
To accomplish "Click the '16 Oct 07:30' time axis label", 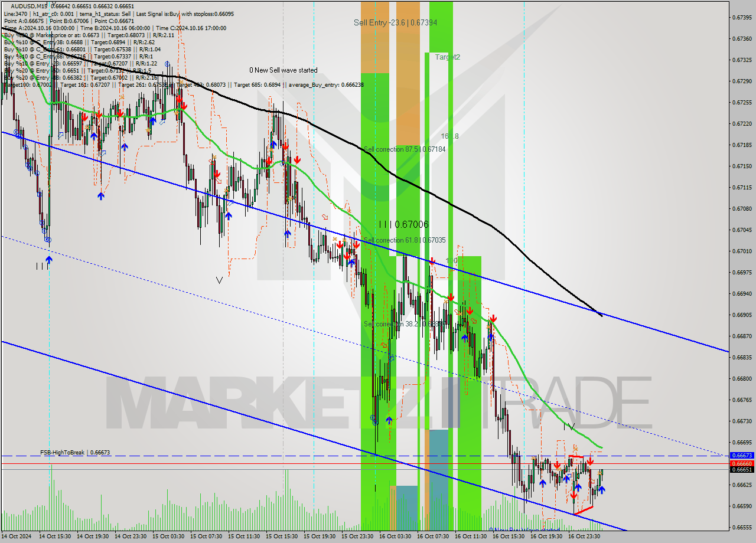I will point(433,537).
